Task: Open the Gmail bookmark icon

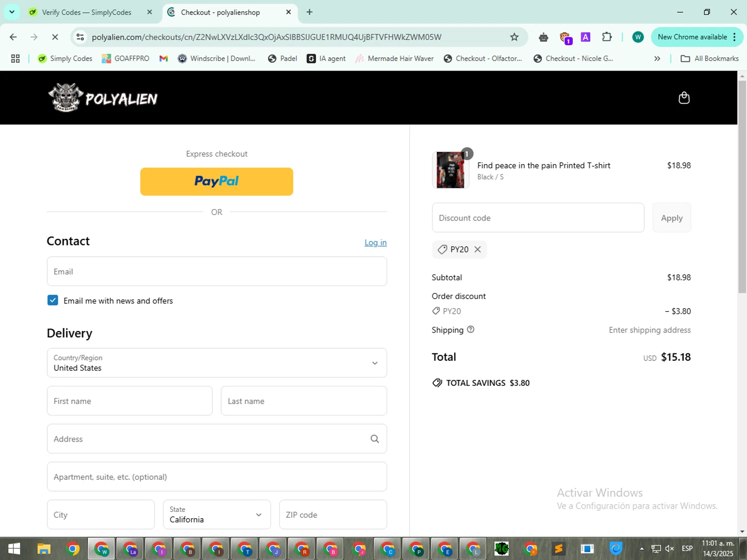Action: click(x=163, y=59)
